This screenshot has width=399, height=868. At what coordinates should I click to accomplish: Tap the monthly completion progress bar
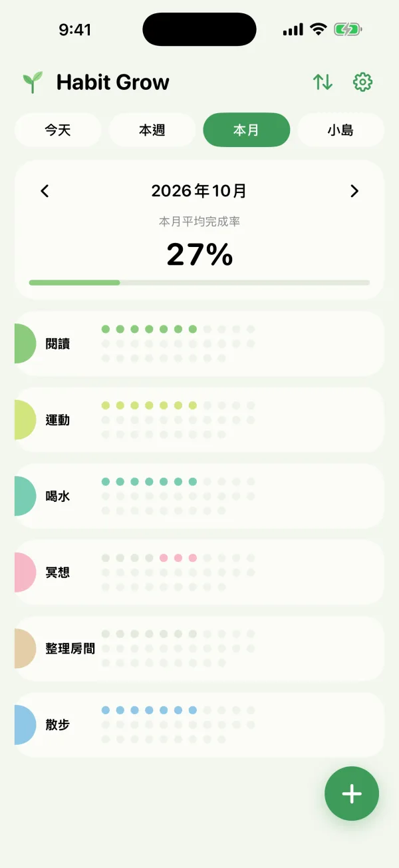point(199,283)
